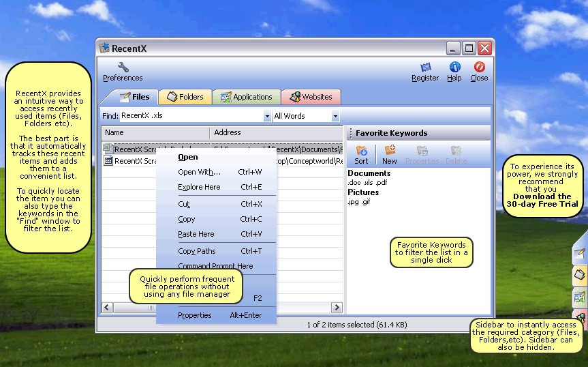Screen dimensions: 588x367
Task: Click the second RecentX Scratch file icon
Action: click(x=108, y=161)
